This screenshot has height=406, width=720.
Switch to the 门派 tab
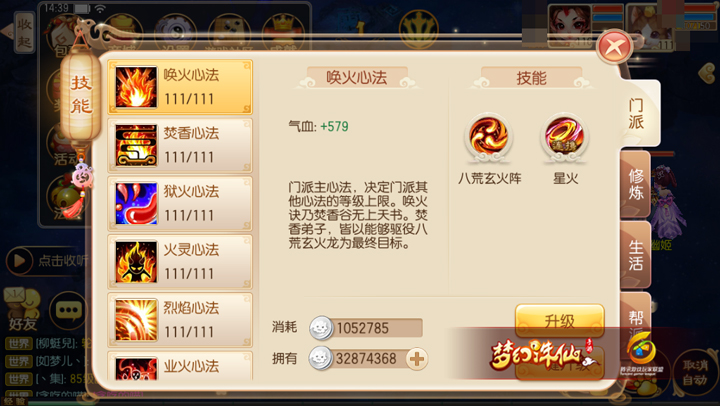636,113
